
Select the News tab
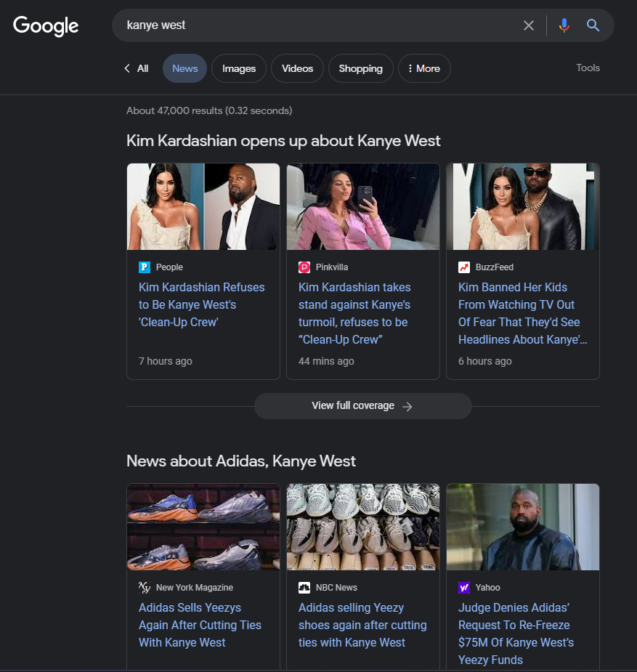(184, 68)
